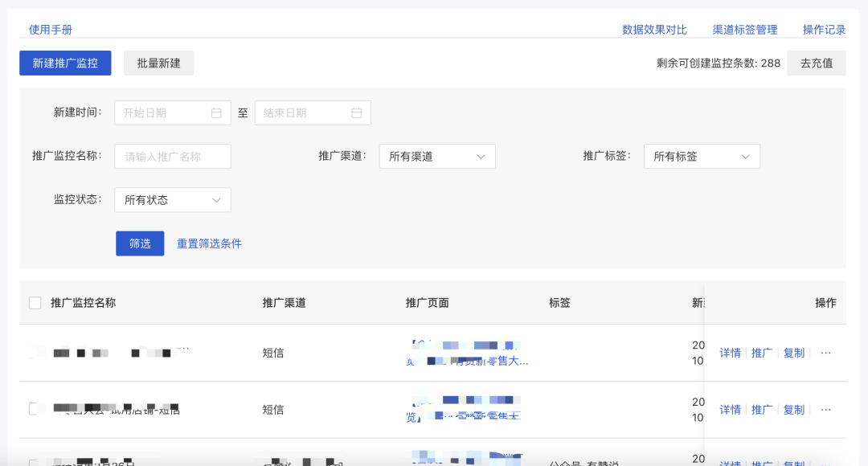Open the 所有状态 status selector
The width and height of the screenshot is (868, 466).
tap(172, 199)
